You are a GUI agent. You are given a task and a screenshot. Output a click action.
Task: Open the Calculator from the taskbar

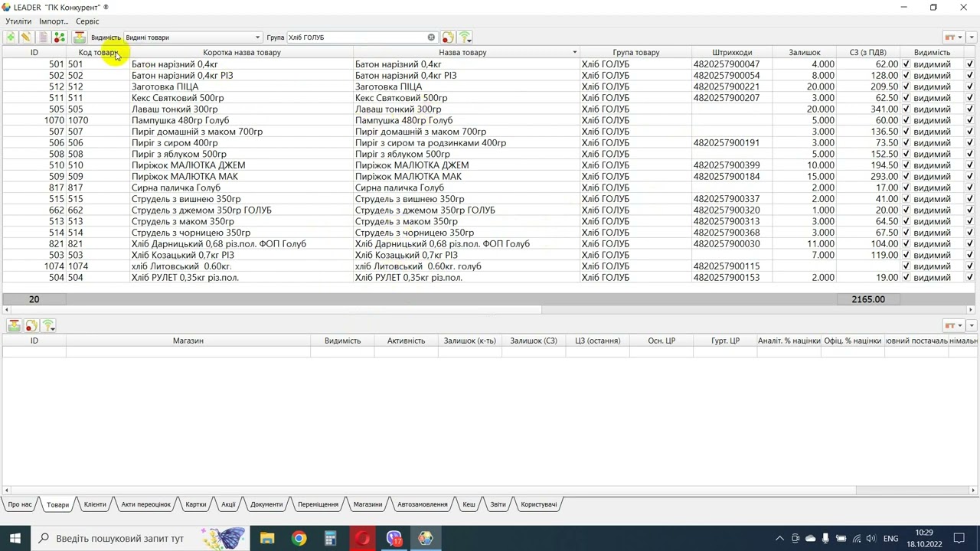tap(331, 538)
